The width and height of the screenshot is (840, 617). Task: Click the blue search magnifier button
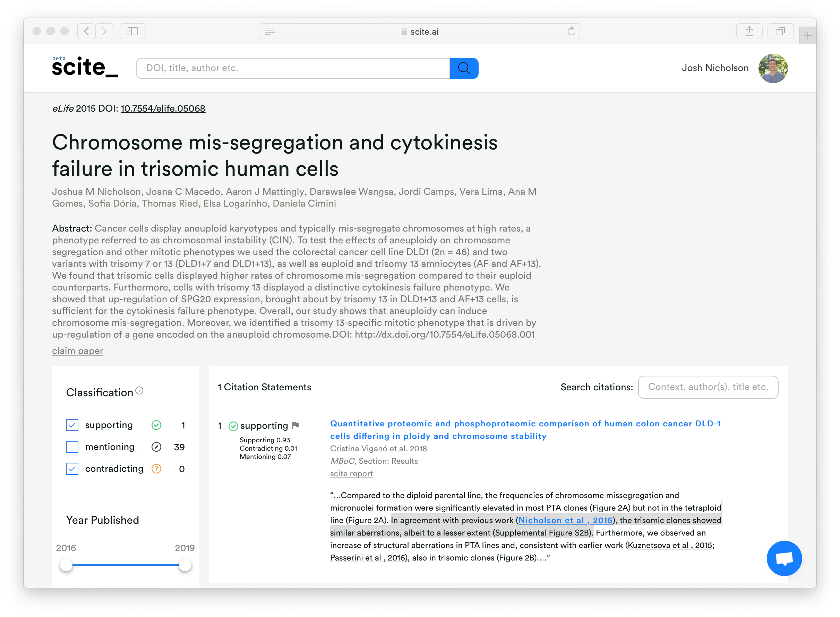coord(464,68)
